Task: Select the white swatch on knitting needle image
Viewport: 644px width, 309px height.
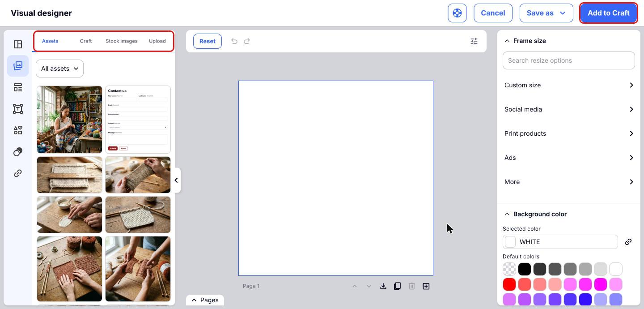Action: [138, 215]
